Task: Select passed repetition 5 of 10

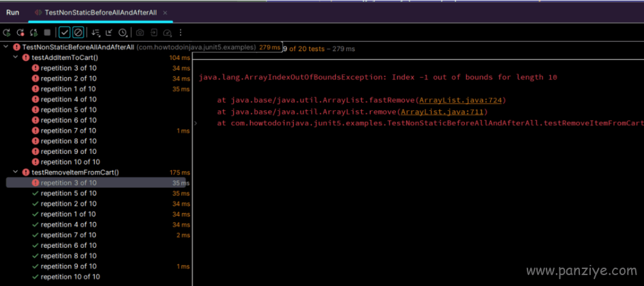Action: click(69, 193)
